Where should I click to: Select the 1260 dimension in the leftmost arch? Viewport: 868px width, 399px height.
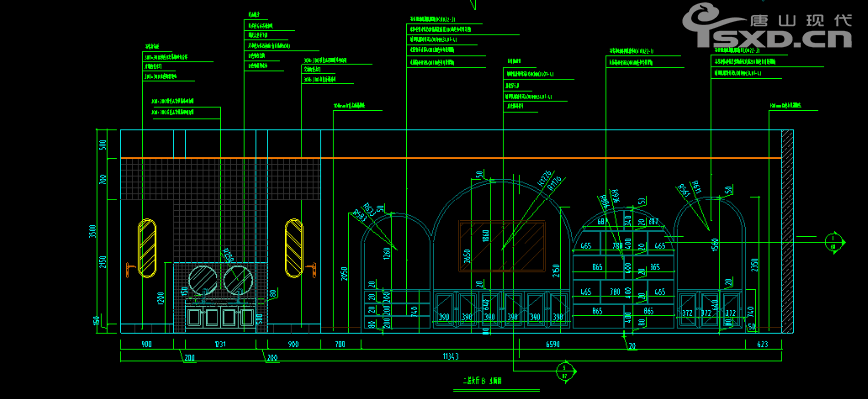coord(387,255)
